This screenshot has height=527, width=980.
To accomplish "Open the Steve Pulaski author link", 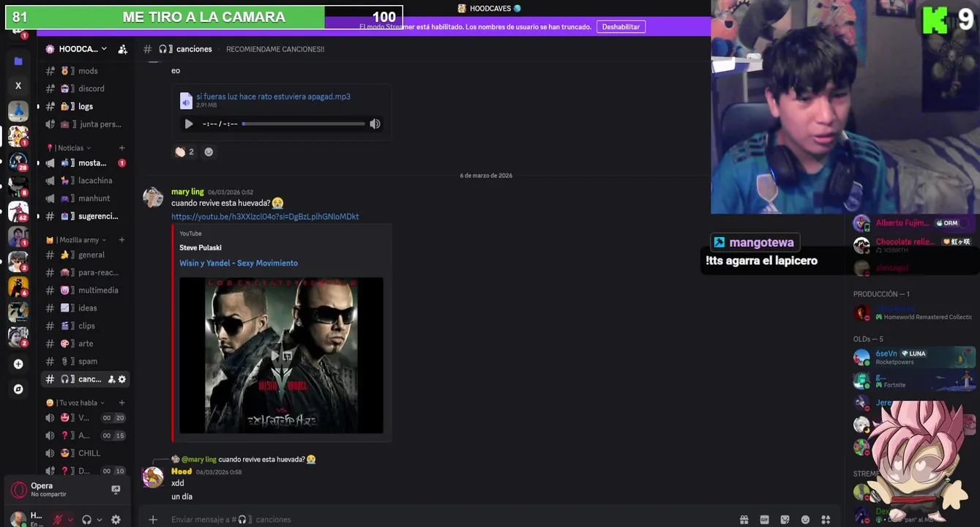I will (201, 247).
